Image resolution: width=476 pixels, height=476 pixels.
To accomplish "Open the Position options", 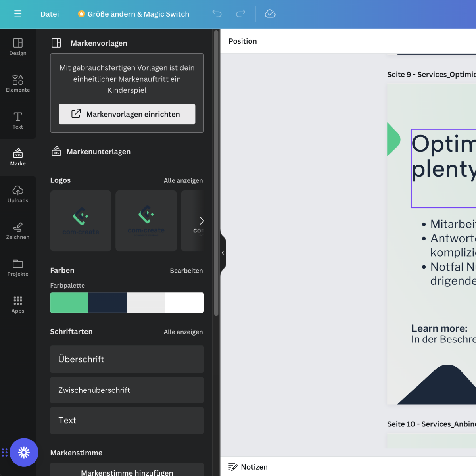I will [x=243, y=41].
